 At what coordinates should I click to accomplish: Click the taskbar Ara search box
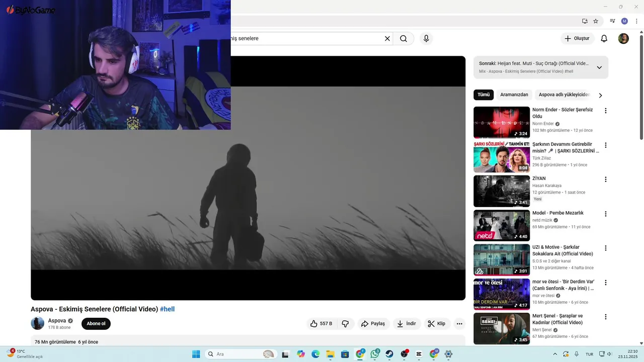coord(241,354)
